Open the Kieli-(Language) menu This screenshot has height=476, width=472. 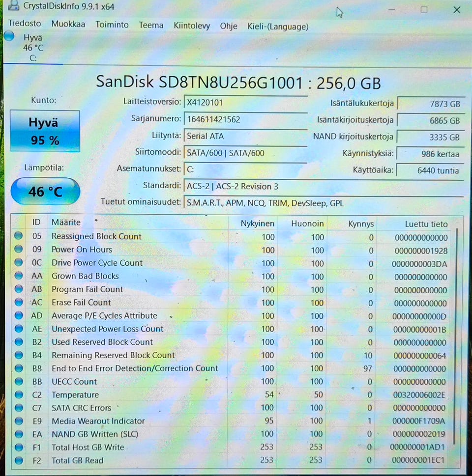278,27
